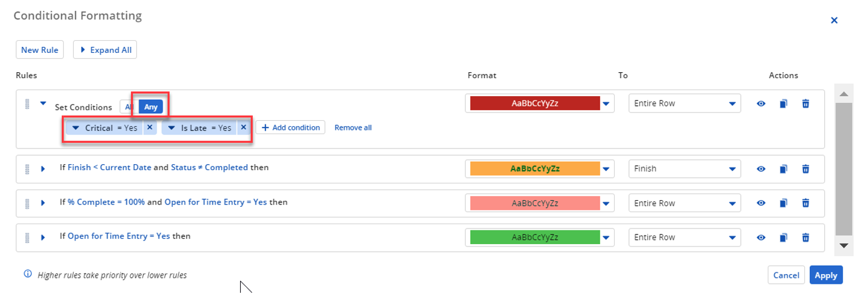Remove the Is Late = Yes condition with its X
The image size is (868, 303).
(243, 127)
